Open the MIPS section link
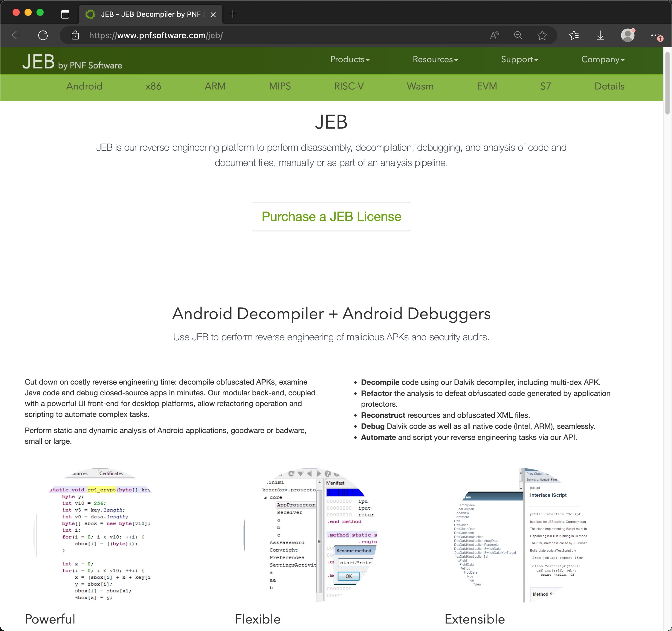 pyautogui.click(x=280, y=86)
